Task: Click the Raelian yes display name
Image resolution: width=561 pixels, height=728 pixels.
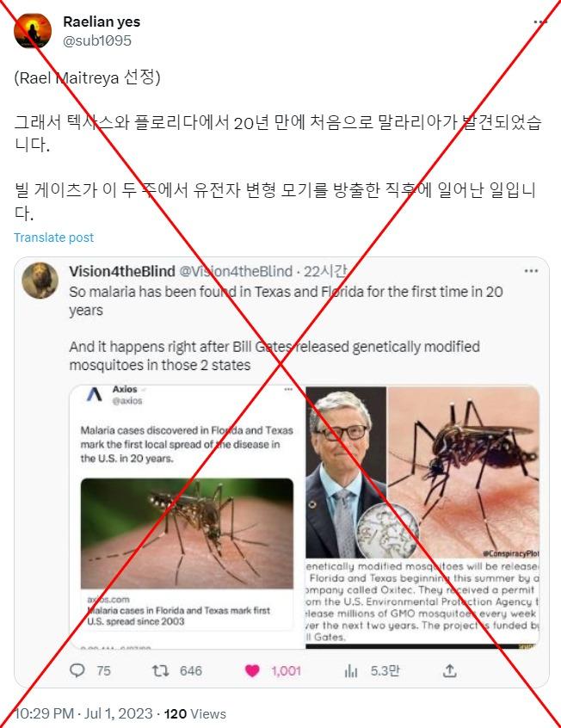Action: [102, 22]
